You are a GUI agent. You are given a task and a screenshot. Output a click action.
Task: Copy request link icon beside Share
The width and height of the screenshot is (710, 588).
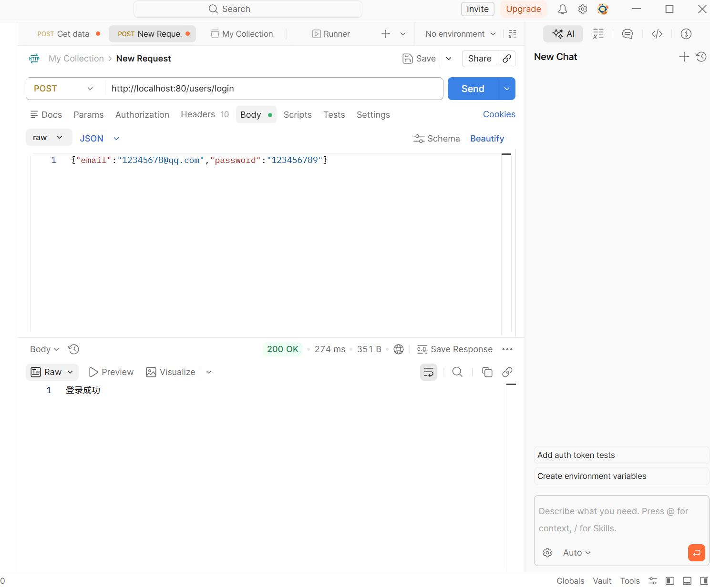pyautogui.click(x=507, y=58)
